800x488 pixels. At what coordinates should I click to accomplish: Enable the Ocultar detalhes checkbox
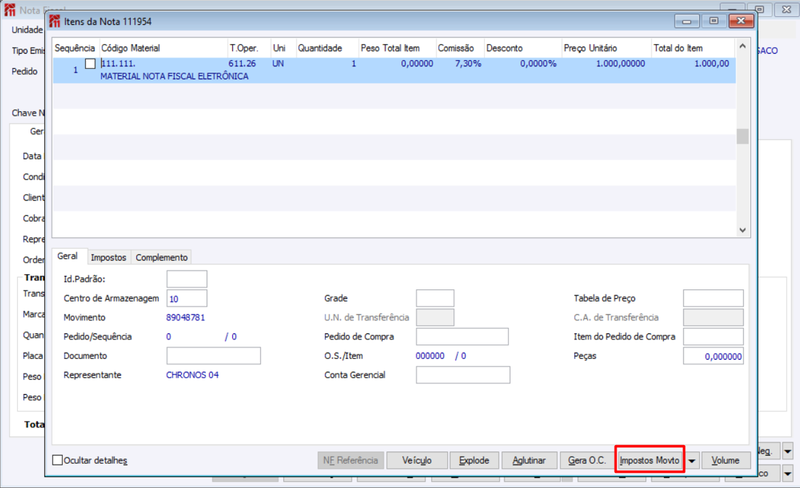coord(58,460)
